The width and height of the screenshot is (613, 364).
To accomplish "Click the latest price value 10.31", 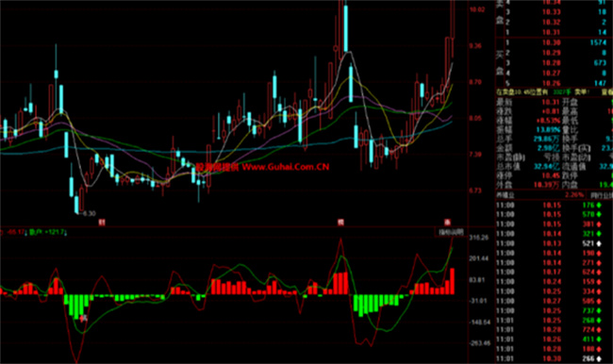I will point(552,102).
